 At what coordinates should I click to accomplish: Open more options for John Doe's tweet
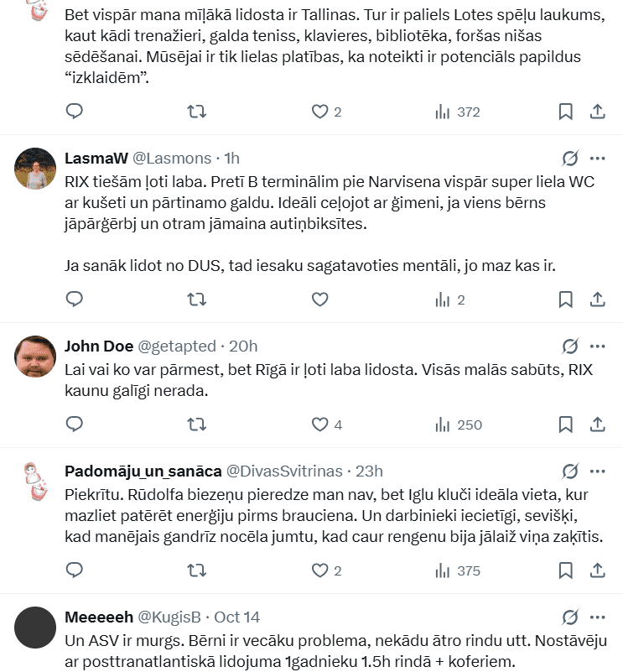598,346
